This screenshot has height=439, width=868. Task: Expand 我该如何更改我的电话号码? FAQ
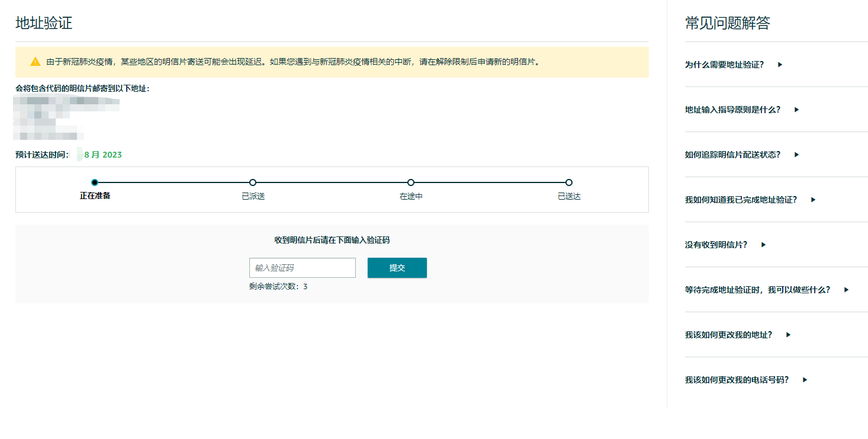point(746,380)
